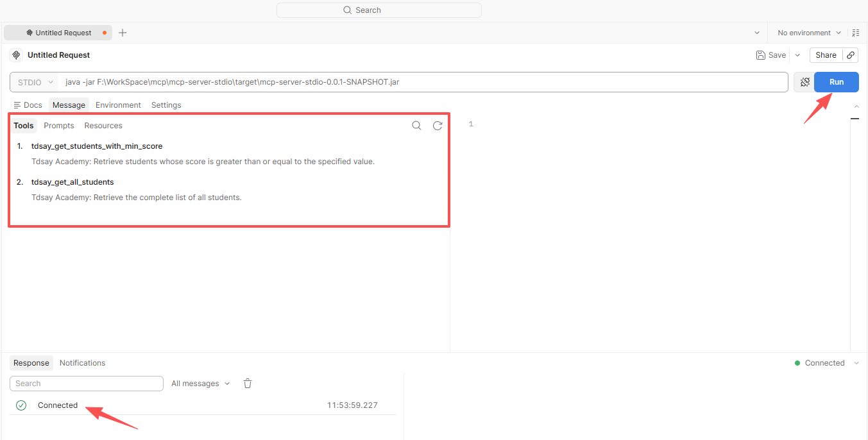Open the Notifications tab

pos(82,363)
